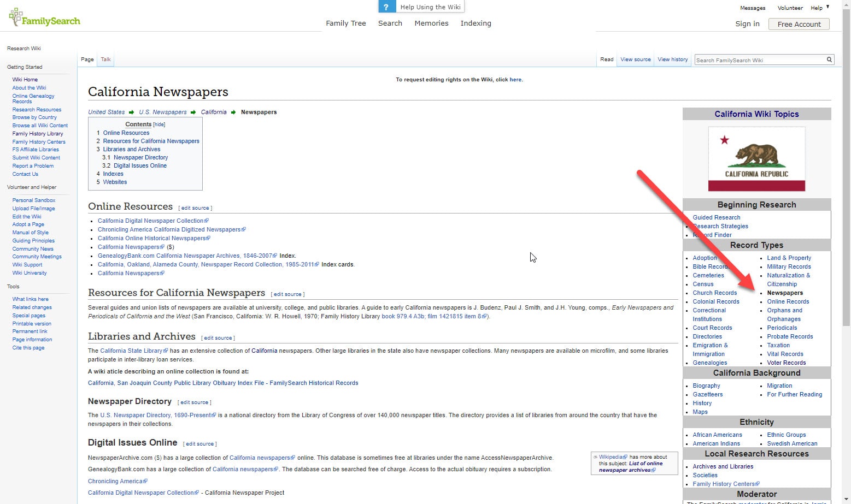851x504 pixels.
Task: Open the Help dropdown arrow in header
Action: pos(827,7)
